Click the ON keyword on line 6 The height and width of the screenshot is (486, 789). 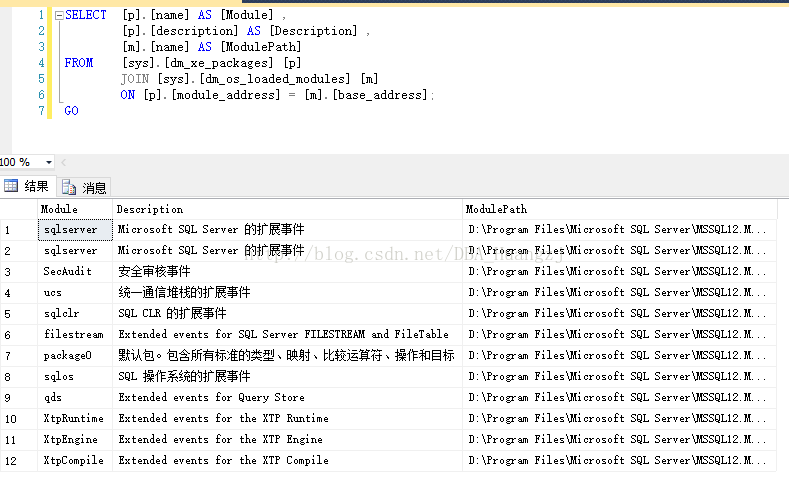128,95
